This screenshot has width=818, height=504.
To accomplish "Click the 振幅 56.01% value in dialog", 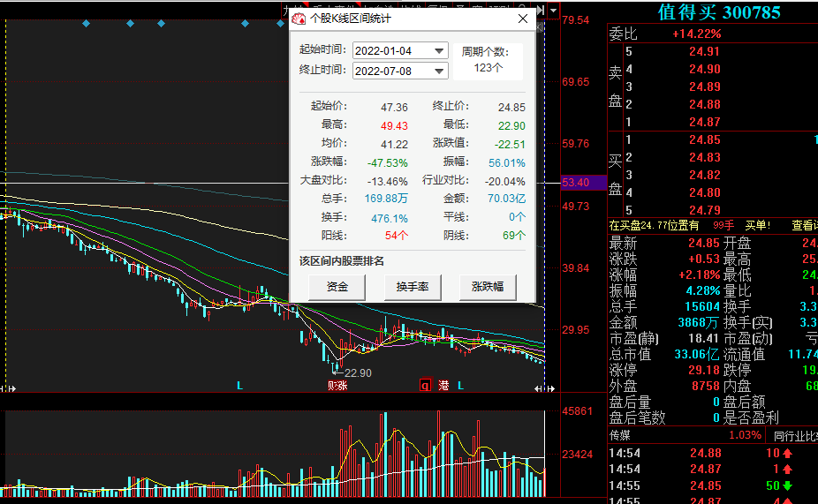I will pos(506,163).
